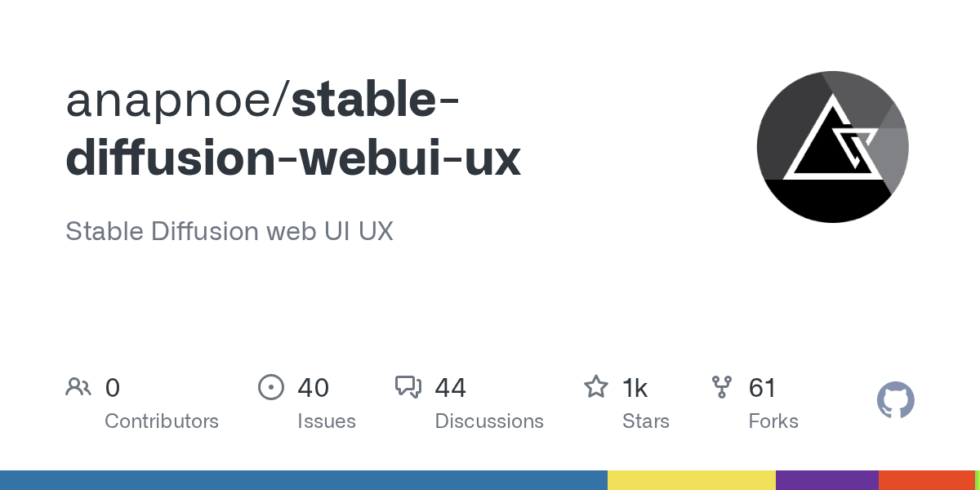This screenshot has height=490, width=980.
Task: Open the GitHub Octocat logo
Action: pyautogui.click(x=895, y=401)
